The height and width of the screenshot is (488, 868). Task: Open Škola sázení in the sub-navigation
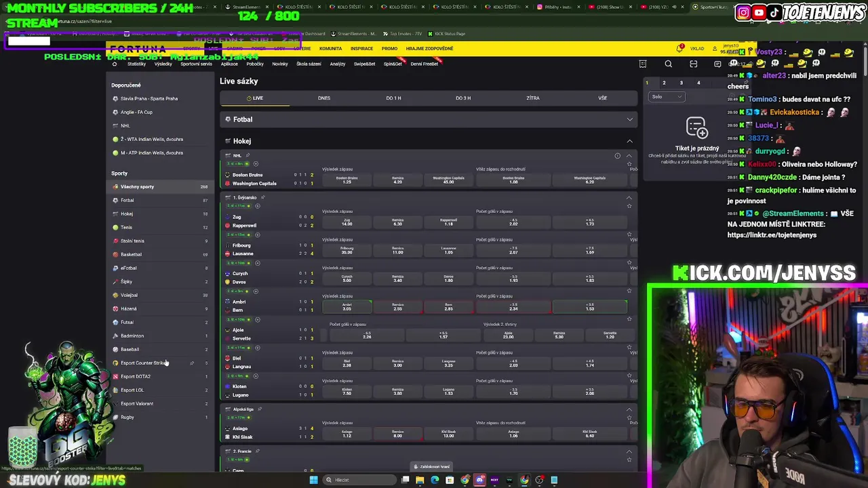(x=309, y=64)
